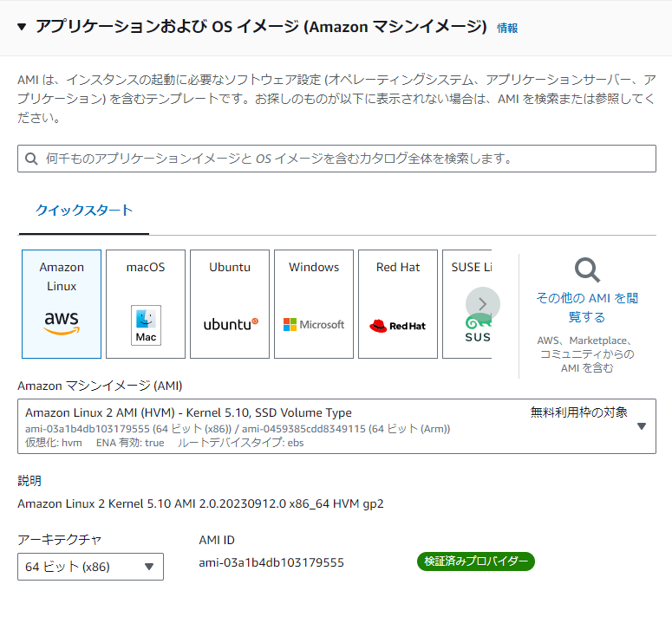This screenshot has width=672, height=623.
Task: Pick the ubuntu logo tile
Action: (230, 304)
